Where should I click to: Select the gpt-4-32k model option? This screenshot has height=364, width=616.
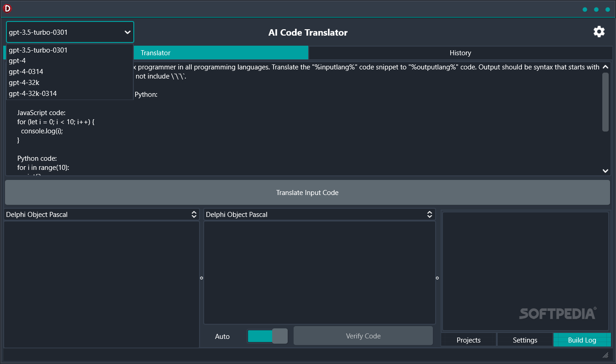point(70,83)
